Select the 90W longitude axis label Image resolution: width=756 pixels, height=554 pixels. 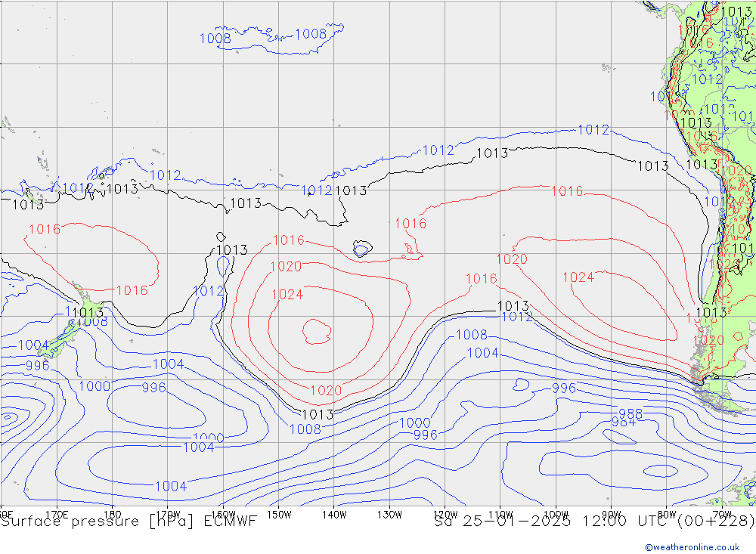coord(612,515)
